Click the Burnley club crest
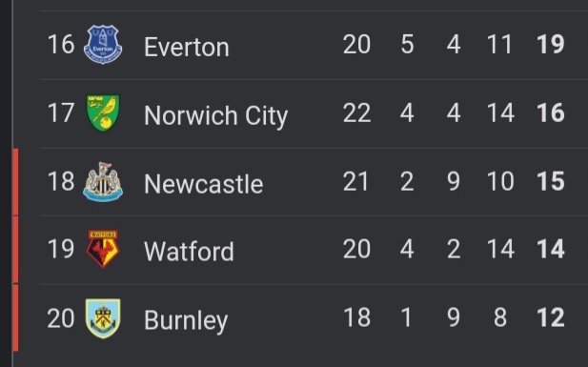 tap(103, 318)
